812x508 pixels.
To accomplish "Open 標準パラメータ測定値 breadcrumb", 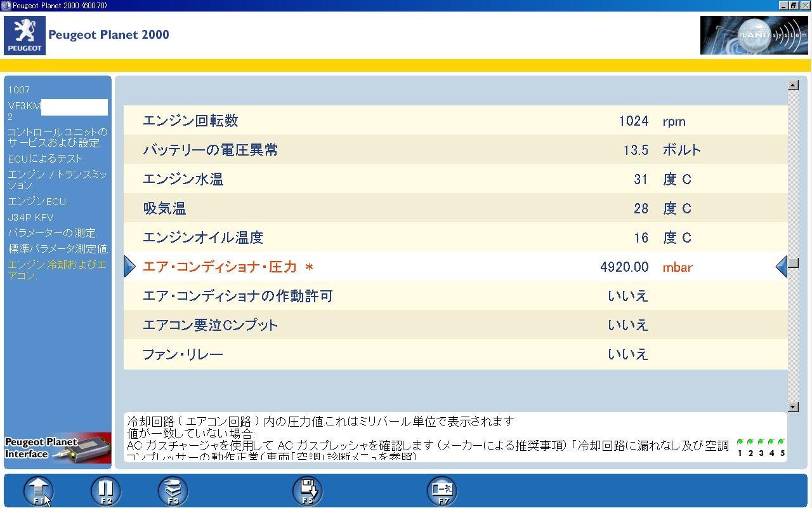I will tap(58, 249).
